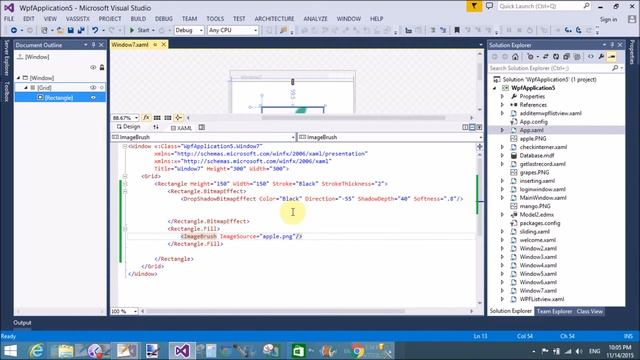Click the bookmark toolbar icon

[x=457, y=30]
